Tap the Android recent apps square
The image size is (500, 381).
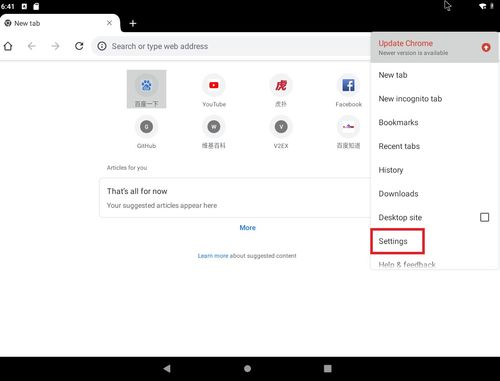coord(328,368)
